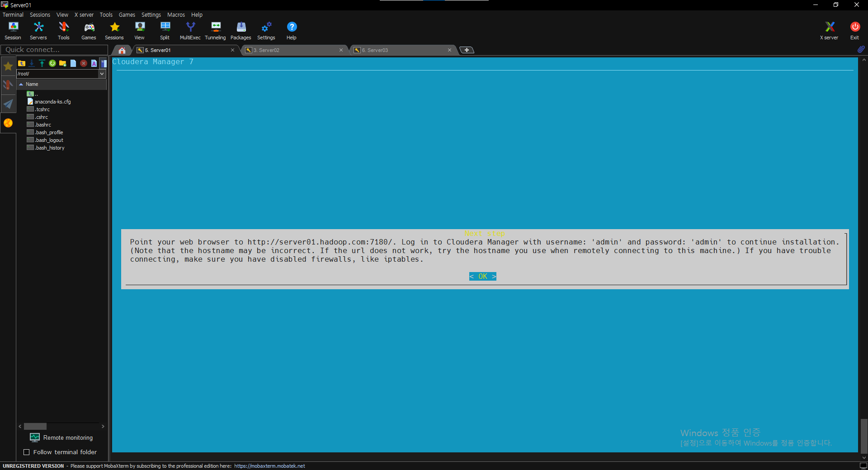Viewport: 868px width, 470px height.
Task: Click Remote monitoring button
Action: click(x=61, y=437)
